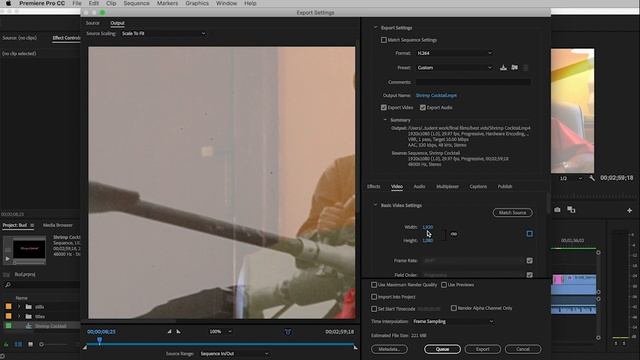Collapse Basic Video Settings section
Image resolution: width=640 pixels, height=360 pixels.
[x=376, y=205]
